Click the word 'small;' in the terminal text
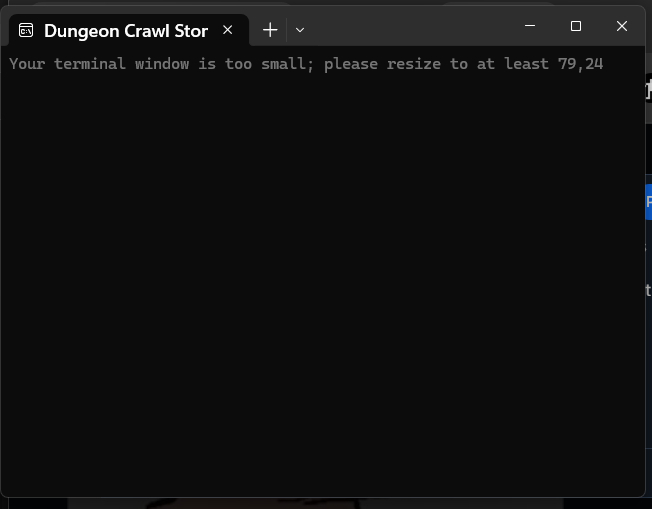This screenshot has width=652, height=509. click(287, 64)
